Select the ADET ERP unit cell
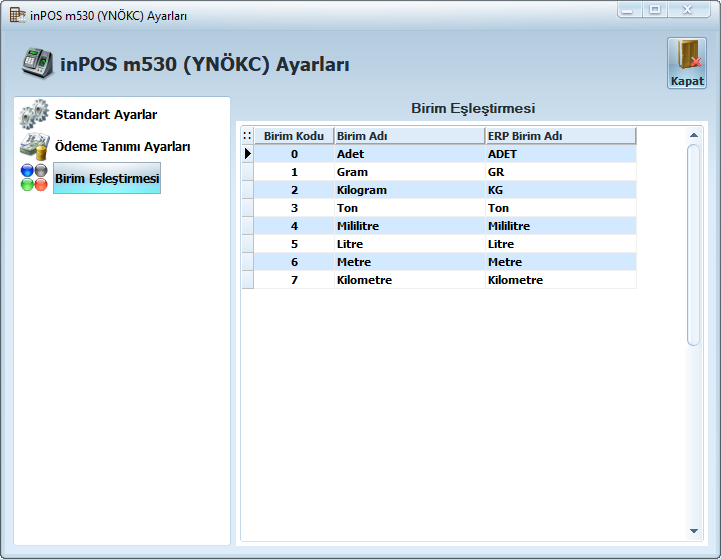721x559 pixels. (x=561, y=154)
